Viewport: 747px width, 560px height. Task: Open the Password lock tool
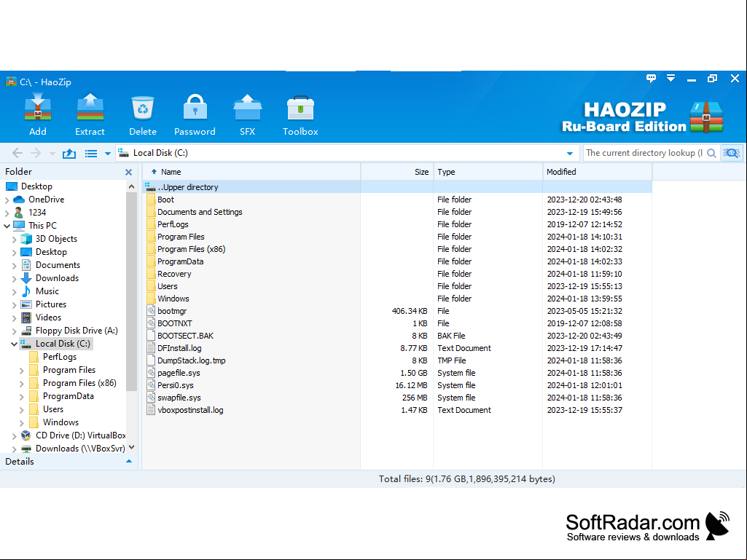click(195, 108)
